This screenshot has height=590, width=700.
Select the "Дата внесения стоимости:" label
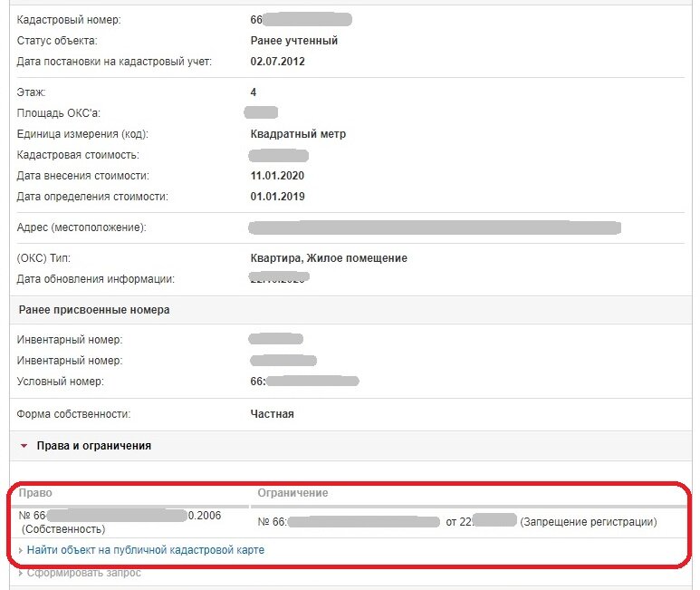pos(82,176)
